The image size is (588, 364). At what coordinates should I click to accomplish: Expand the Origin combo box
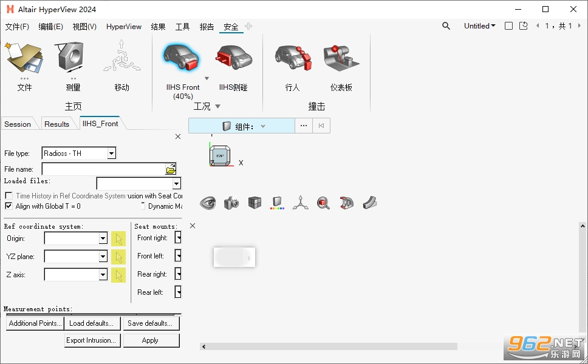click(103, 238)
